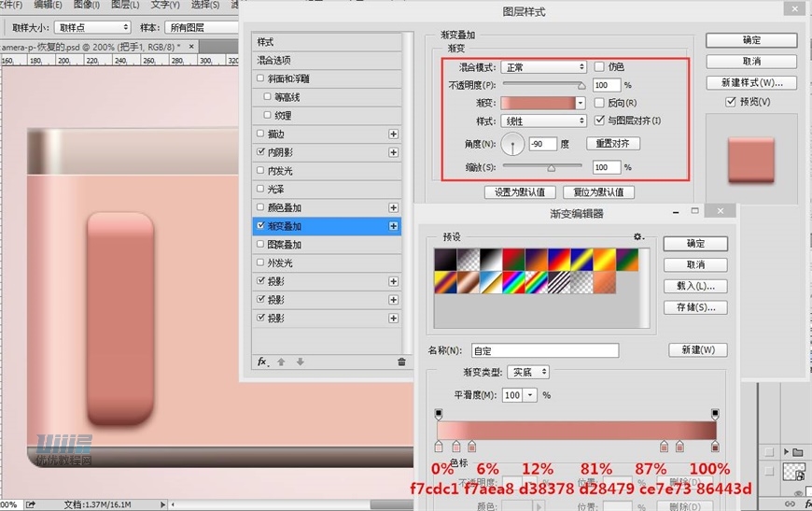Screen dimensions: 812x511
Task: Toggle the 仿色 dither checkbox
Action: click(599, 66)
